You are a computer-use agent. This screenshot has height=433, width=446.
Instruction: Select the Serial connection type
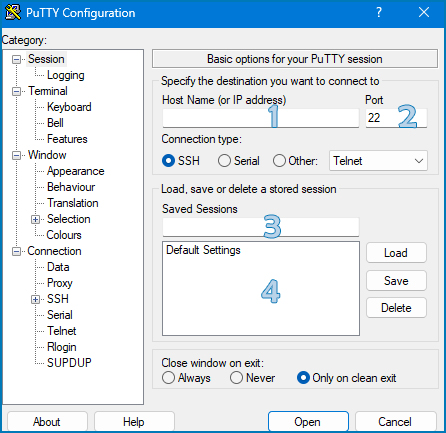[224, 161]
